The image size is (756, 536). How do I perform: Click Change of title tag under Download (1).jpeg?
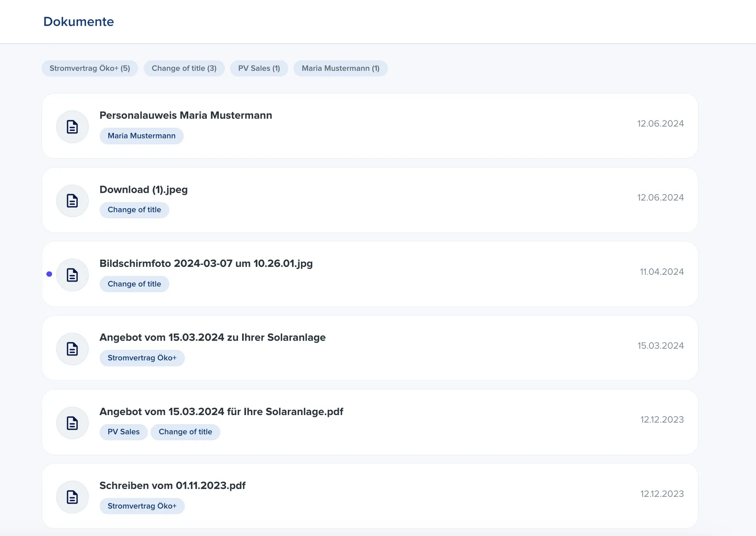(134, 210)
